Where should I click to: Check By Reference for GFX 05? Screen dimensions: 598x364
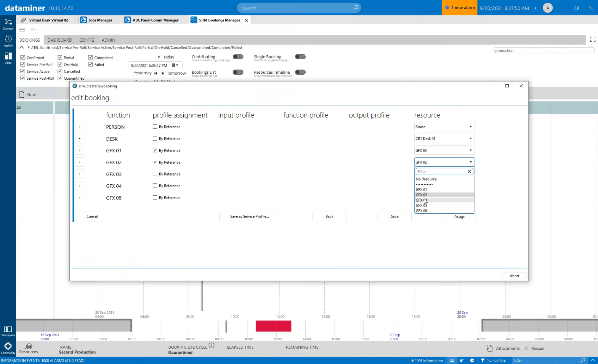point(155,198)
